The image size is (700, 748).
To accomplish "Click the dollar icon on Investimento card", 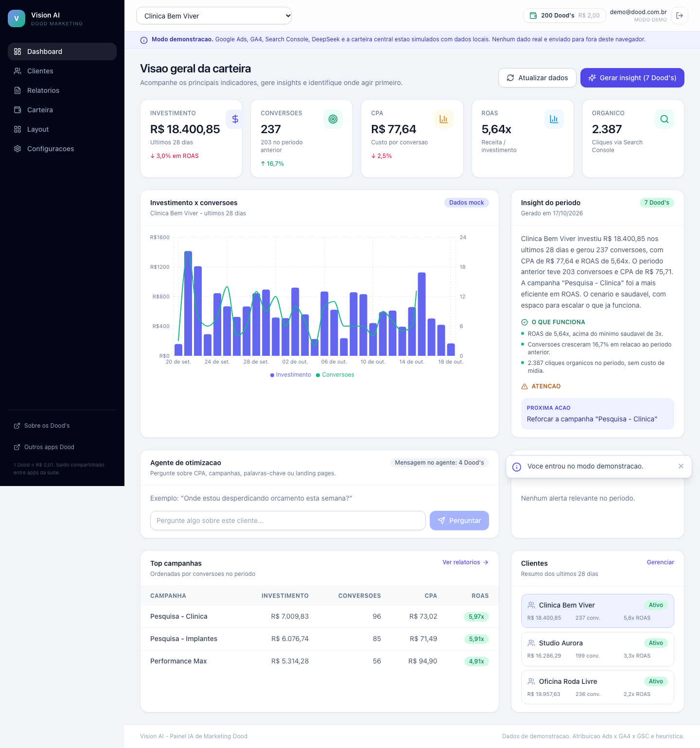I will 235,119.
